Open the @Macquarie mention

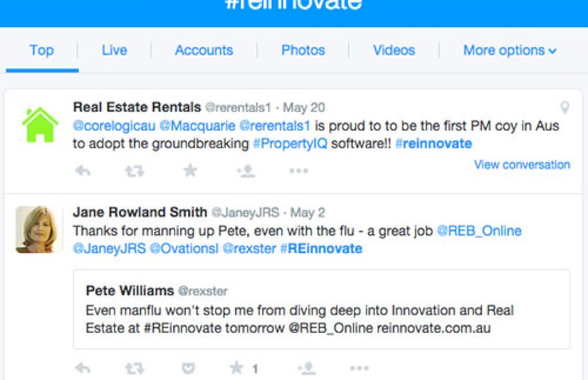(x=197, y=126)
